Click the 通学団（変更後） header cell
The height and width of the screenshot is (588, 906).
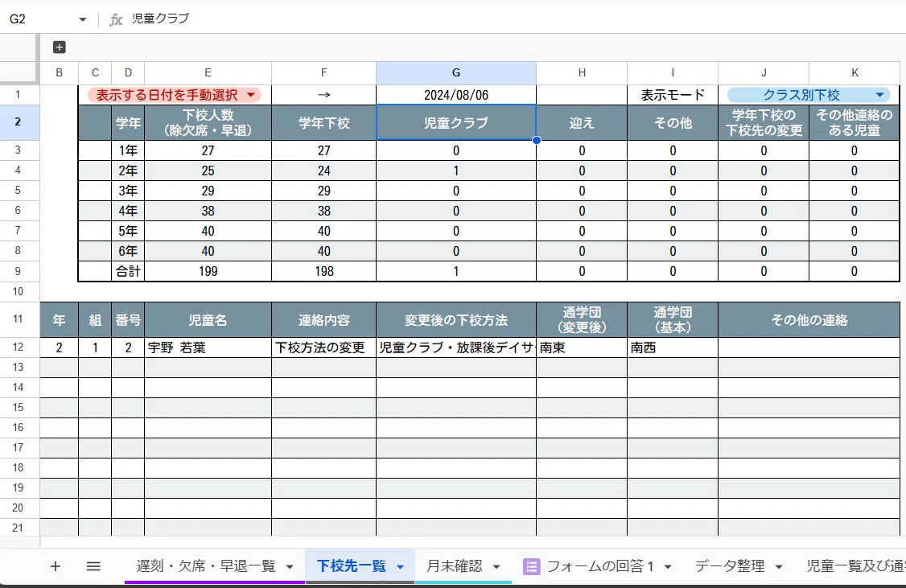tap(582, 320)
